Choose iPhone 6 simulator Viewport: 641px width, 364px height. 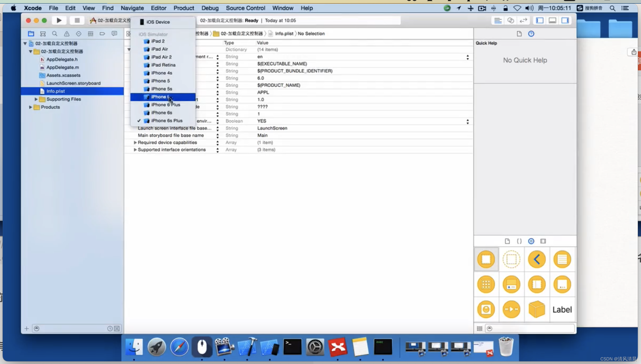tap(163, 97)
